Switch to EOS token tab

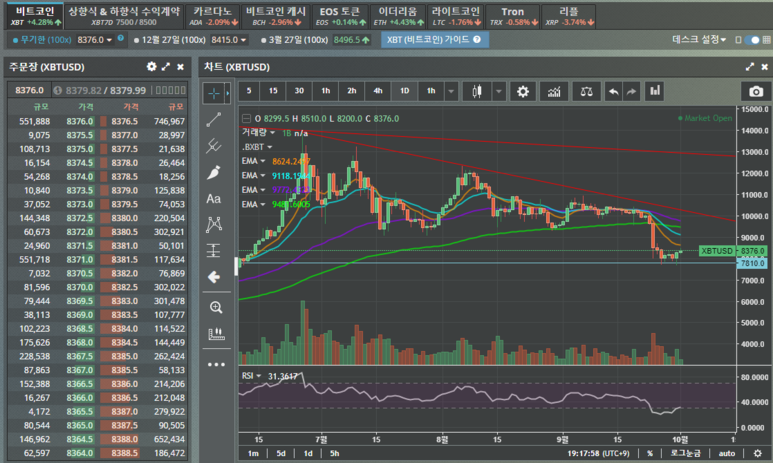(x=341, y=16)
